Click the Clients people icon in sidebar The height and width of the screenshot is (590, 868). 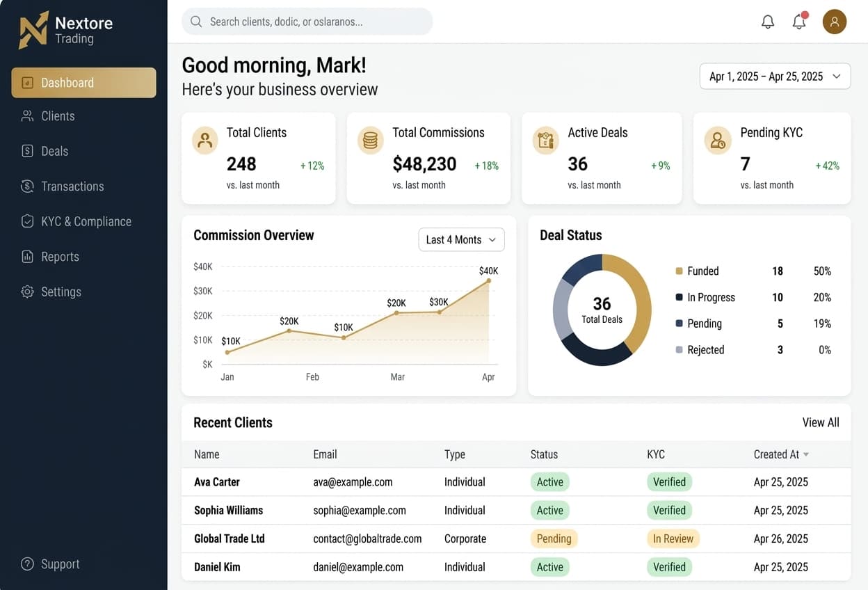[x=28, y=116]
